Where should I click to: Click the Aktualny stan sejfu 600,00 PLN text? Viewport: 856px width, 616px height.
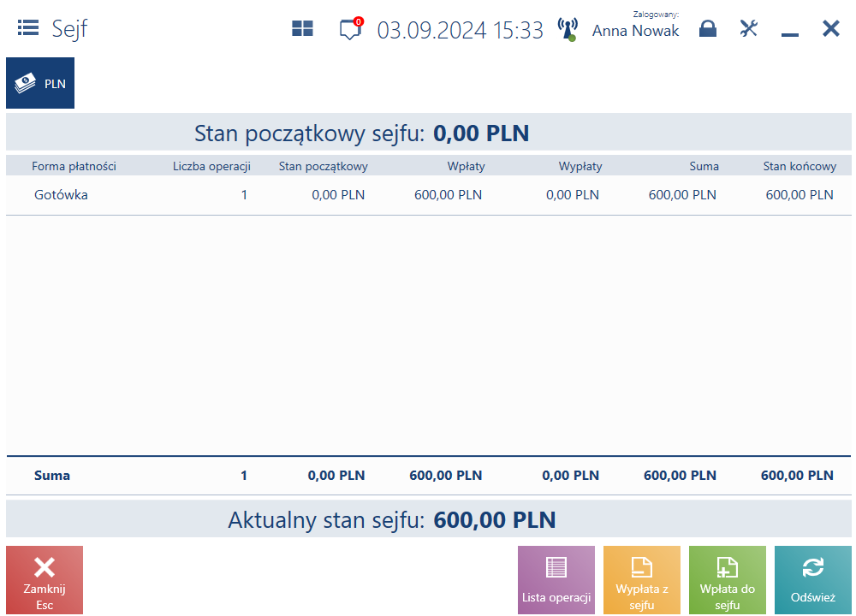coord(392,519)
